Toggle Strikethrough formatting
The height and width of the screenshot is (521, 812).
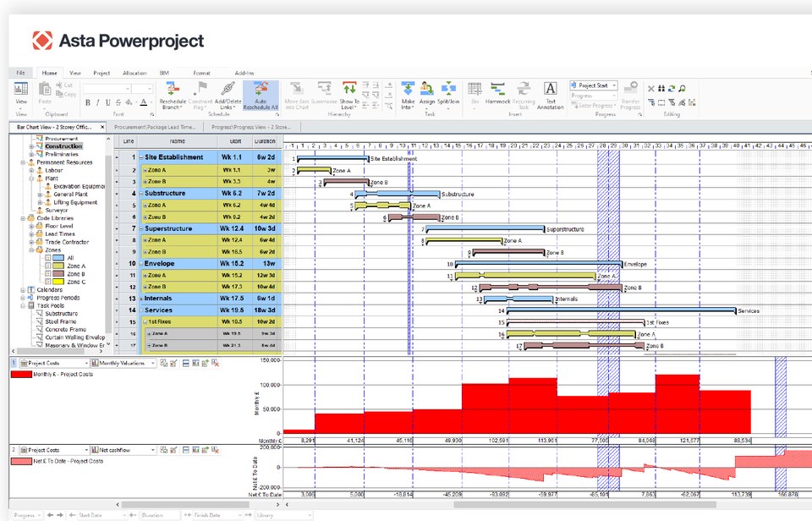click(118, 102)
